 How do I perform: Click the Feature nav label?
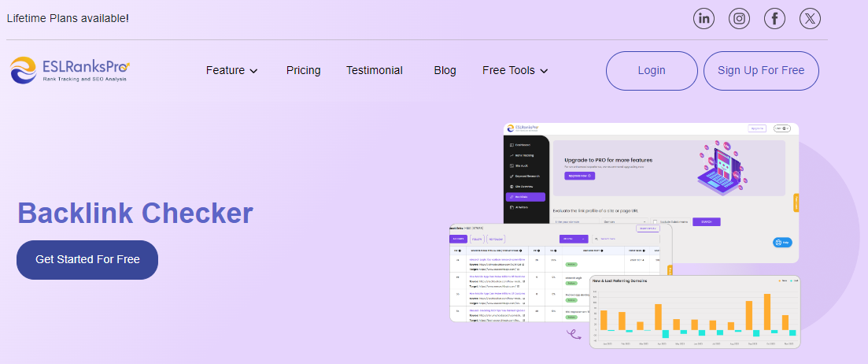pos(225,70)
